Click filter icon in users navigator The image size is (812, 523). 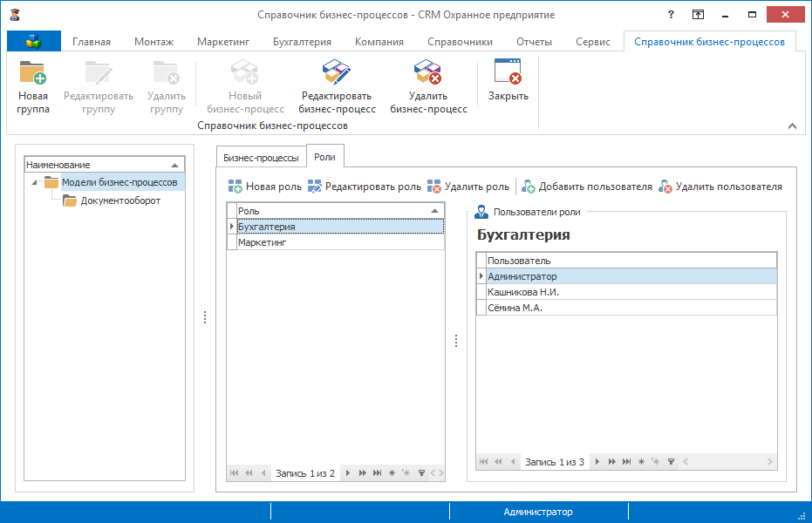[672, 461]
